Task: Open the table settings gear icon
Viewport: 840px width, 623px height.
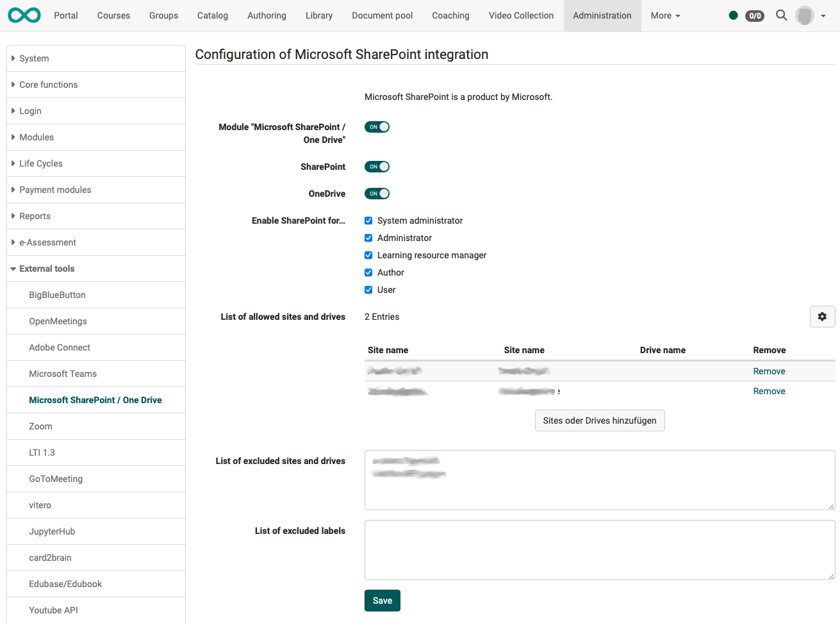Action: click(822, 317)
